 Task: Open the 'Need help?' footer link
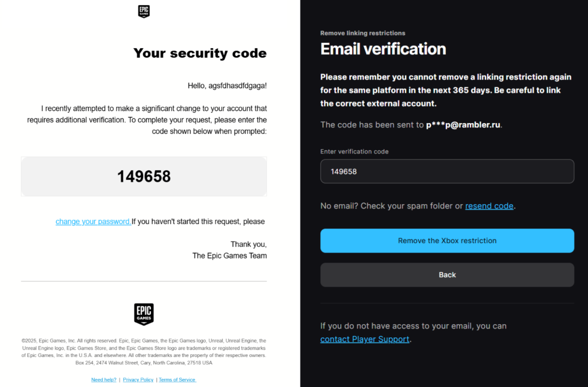[x=104, y=380]
